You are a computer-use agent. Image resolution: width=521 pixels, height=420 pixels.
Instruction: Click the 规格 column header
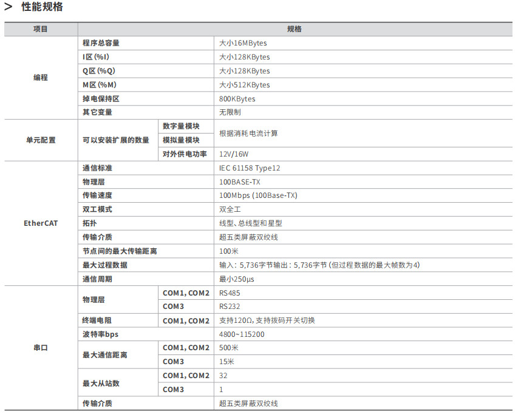(x=294, y=29)
